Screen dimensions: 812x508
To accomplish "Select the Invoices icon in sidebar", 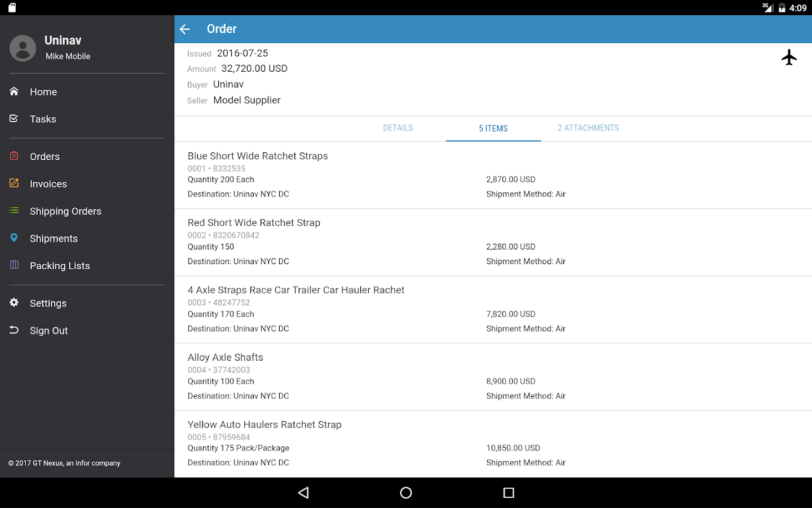I will pos(14,183).
